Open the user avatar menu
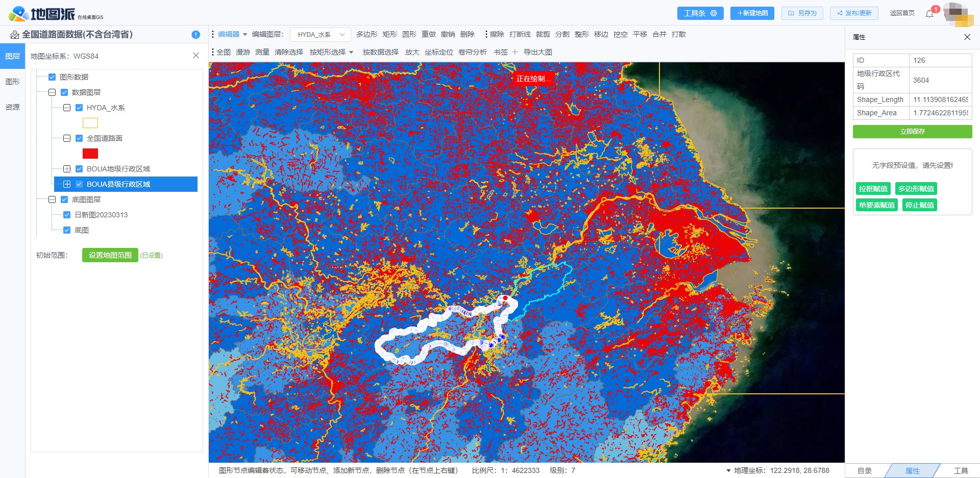The width and height of the screenshot is (980, 478). (958, 14)
